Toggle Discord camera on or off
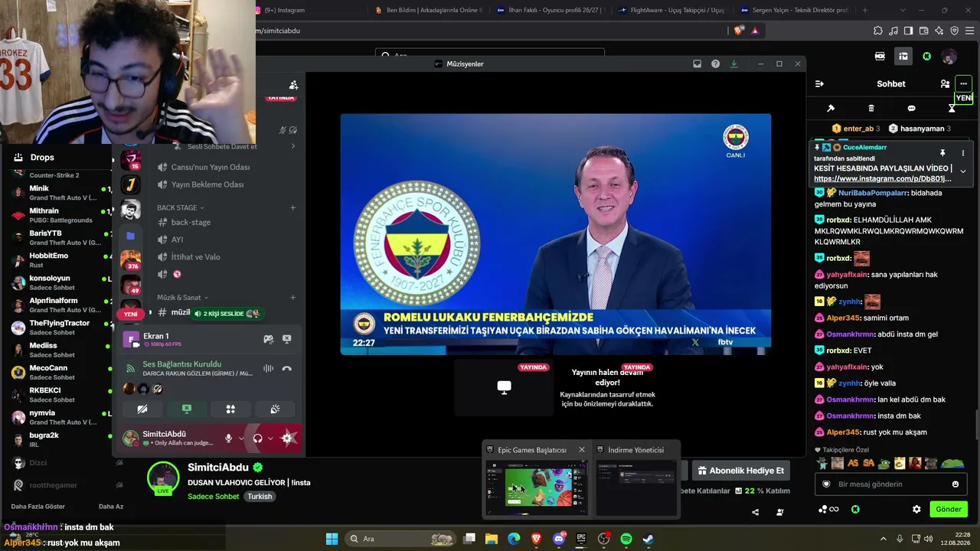Screen dimensions: 980x551 pyautogui.click(x=142, y=409)
